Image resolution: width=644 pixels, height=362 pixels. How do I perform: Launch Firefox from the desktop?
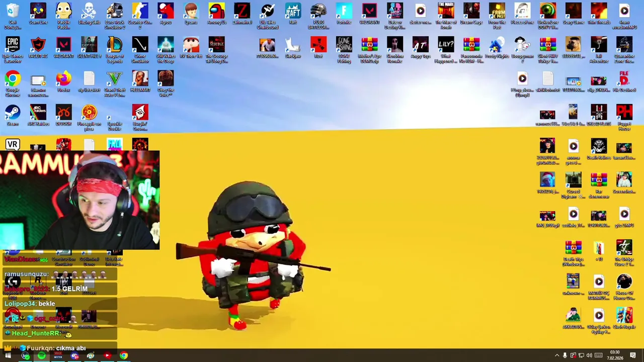pyautogui.click(x=63, y=81)
